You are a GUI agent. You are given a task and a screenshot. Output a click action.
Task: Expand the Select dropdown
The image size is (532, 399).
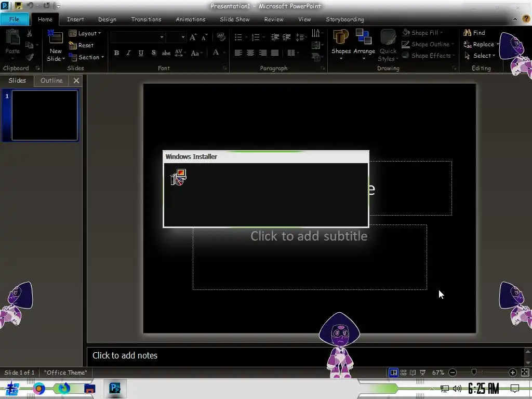[480, 56]
